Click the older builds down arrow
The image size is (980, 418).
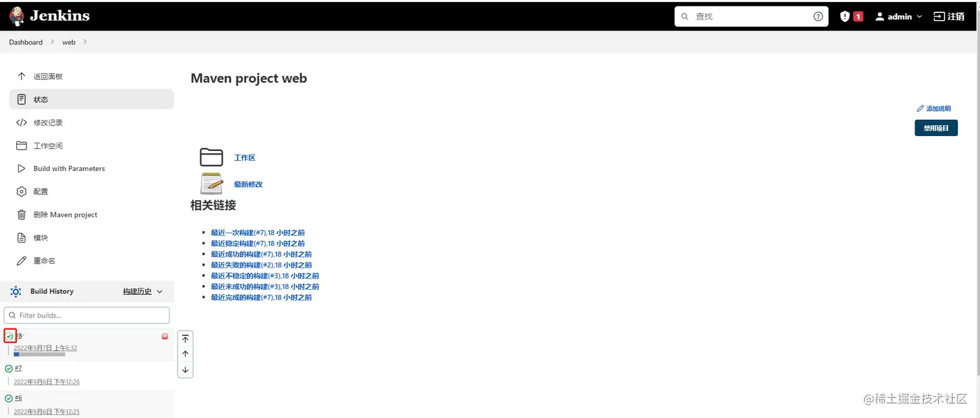[185, 370]
